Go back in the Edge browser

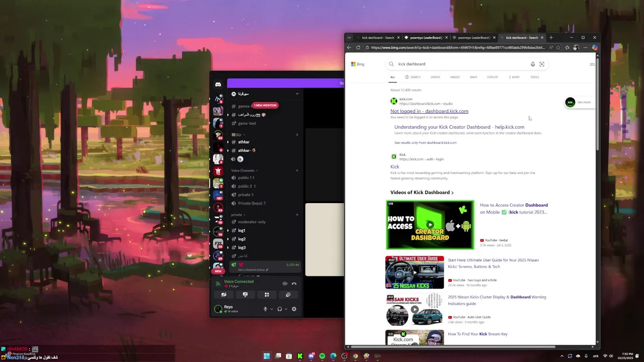click(x=349, y=47)
